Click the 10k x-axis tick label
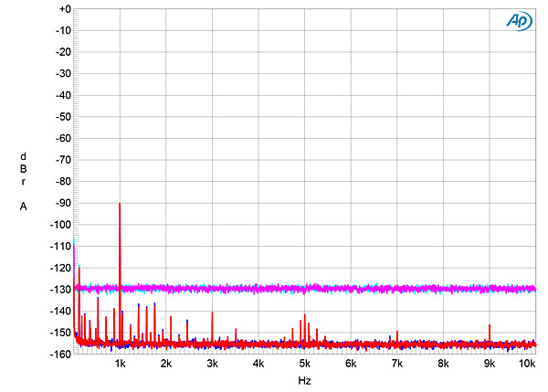The width and height of the screenshot is (548, 392). tap(527, 364)
